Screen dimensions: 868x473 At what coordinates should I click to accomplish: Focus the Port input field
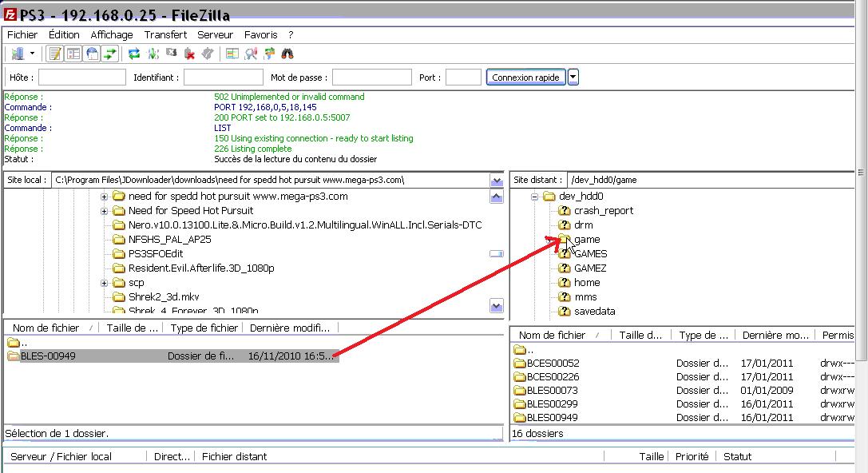tap(463, 77)
